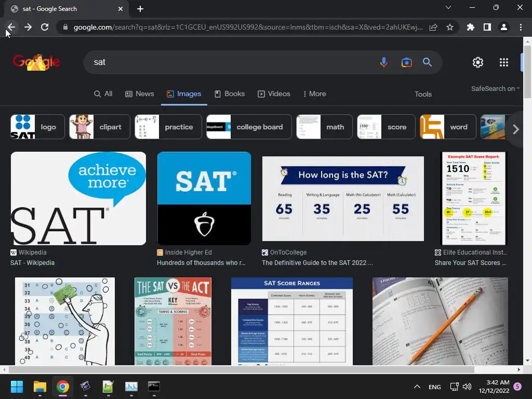Open the Chrome profile avatar
This screenshot has height=399, width=532.
tap(504, 27)
